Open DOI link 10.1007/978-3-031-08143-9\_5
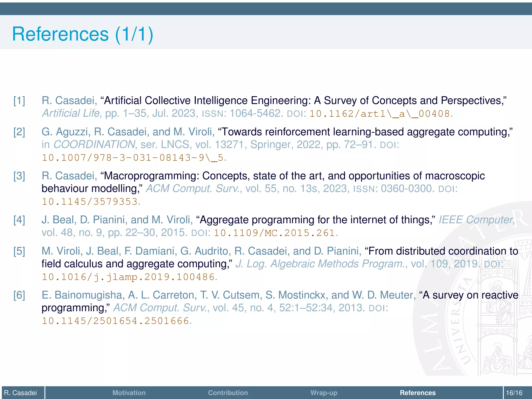532x399 pixels. click(132, 158)
